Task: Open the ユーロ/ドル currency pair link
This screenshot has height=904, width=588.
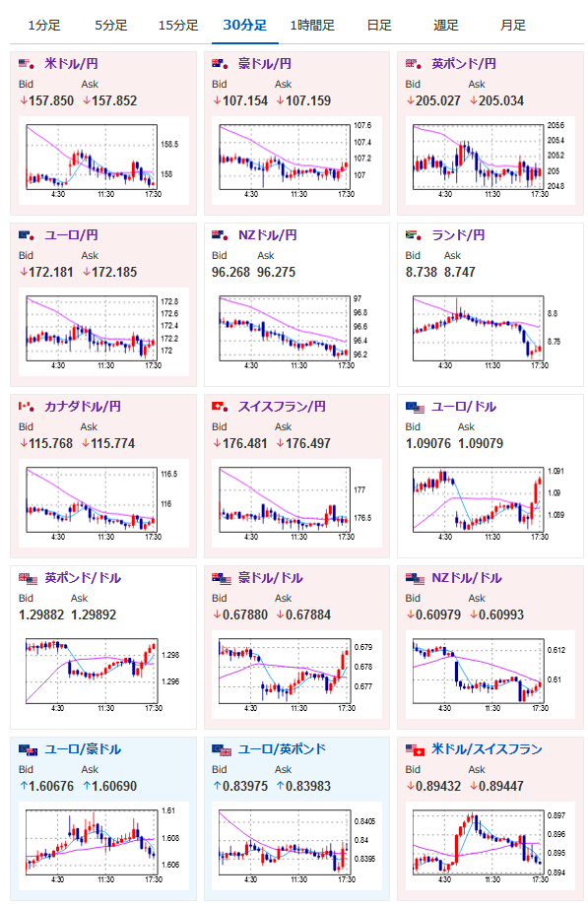Action: [x=464, y=407]
